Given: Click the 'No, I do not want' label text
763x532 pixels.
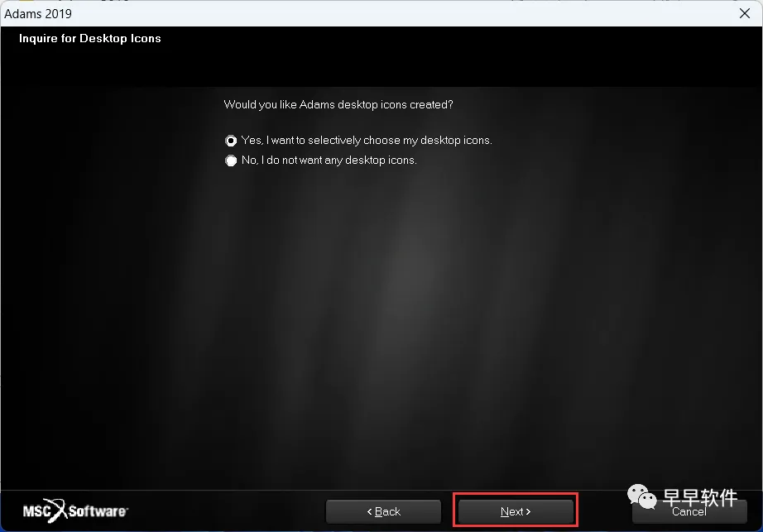Looking at the screenshot, I should click(x=329, y=161).
